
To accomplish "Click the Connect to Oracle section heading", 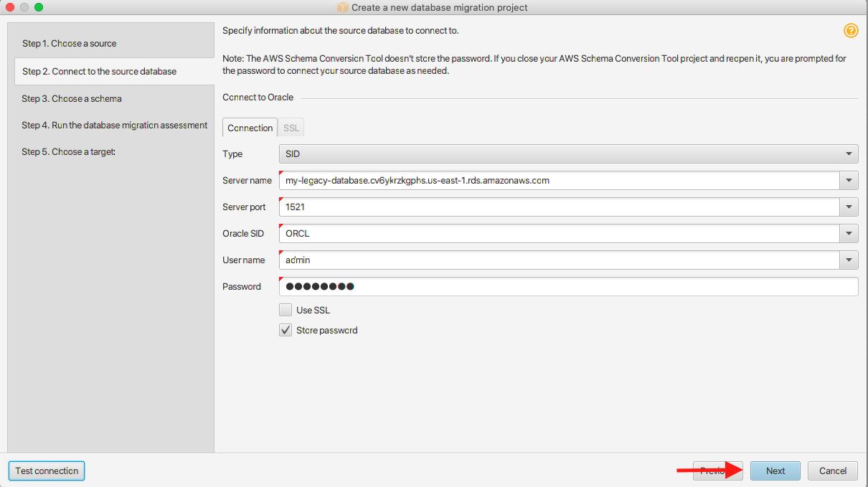I will 258,97.
